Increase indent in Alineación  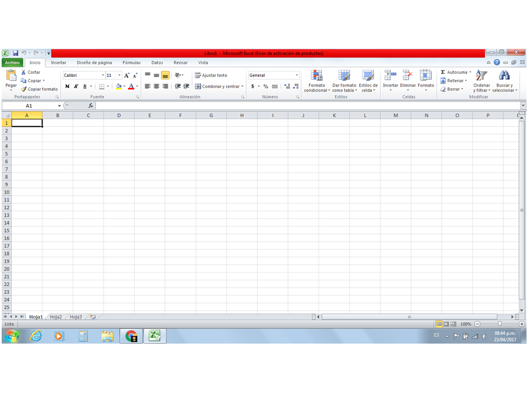point(186,86)
